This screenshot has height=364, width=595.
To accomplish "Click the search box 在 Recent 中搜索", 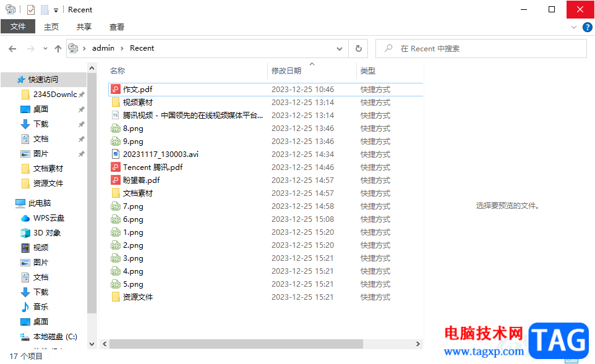I will coord(481,49).
